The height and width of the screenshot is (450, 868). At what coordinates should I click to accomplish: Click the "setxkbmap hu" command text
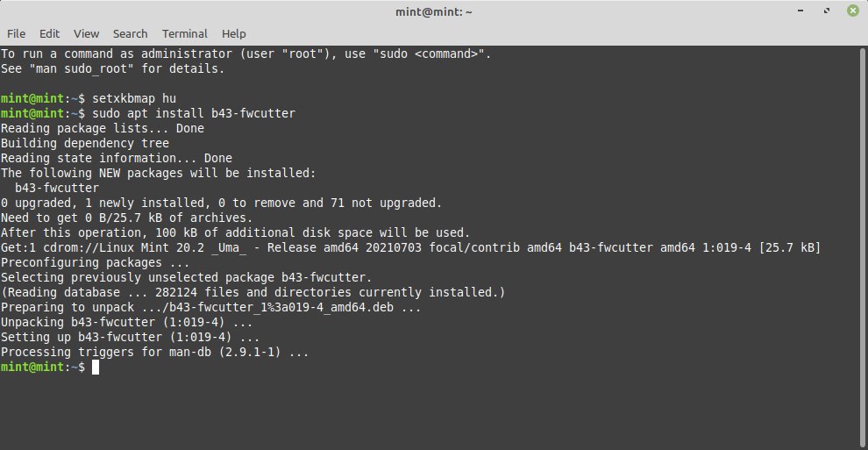[134, 98]
